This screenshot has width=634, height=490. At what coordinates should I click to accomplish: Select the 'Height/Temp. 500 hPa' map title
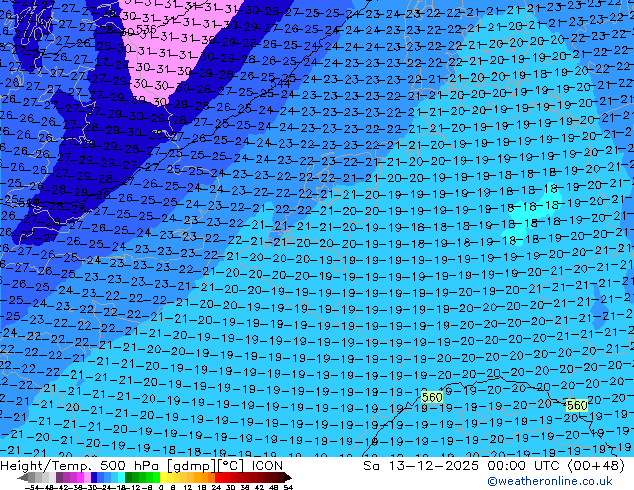pyautogui.click(x=81, y=466)
